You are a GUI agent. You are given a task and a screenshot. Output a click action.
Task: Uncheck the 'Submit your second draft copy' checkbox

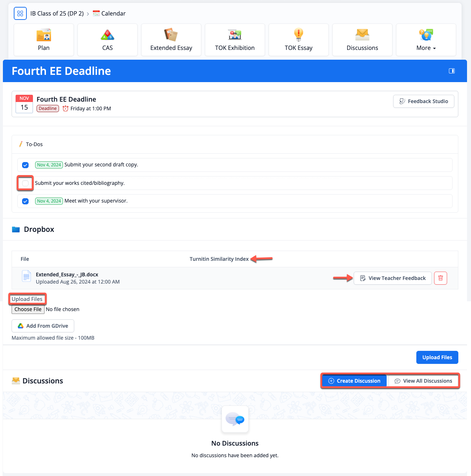pyautogui.click(x=25, y=165)
